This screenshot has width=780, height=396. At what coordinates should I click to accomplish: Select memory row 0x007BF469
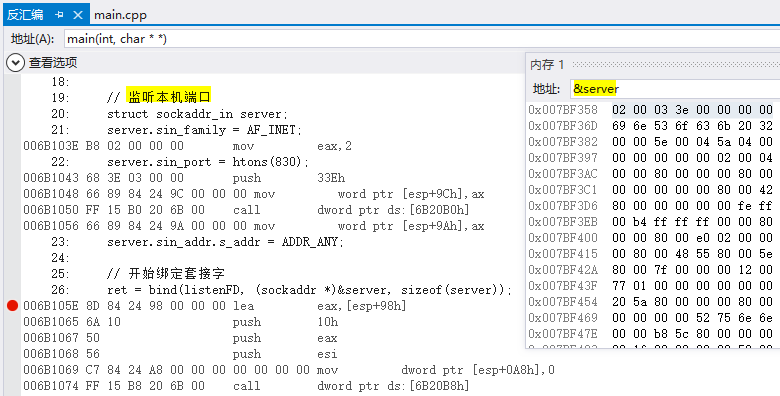coord(652,317)
